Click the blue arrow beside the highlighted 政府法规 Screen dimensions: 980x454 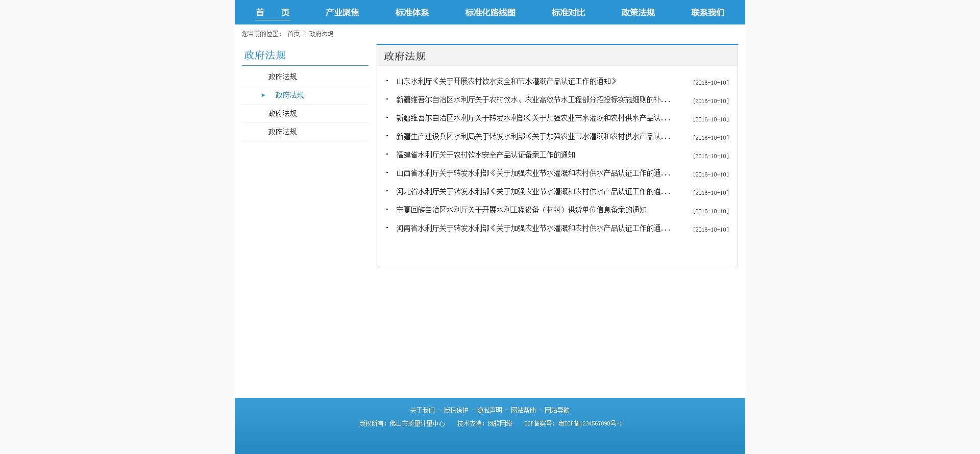tap(263, 95)
